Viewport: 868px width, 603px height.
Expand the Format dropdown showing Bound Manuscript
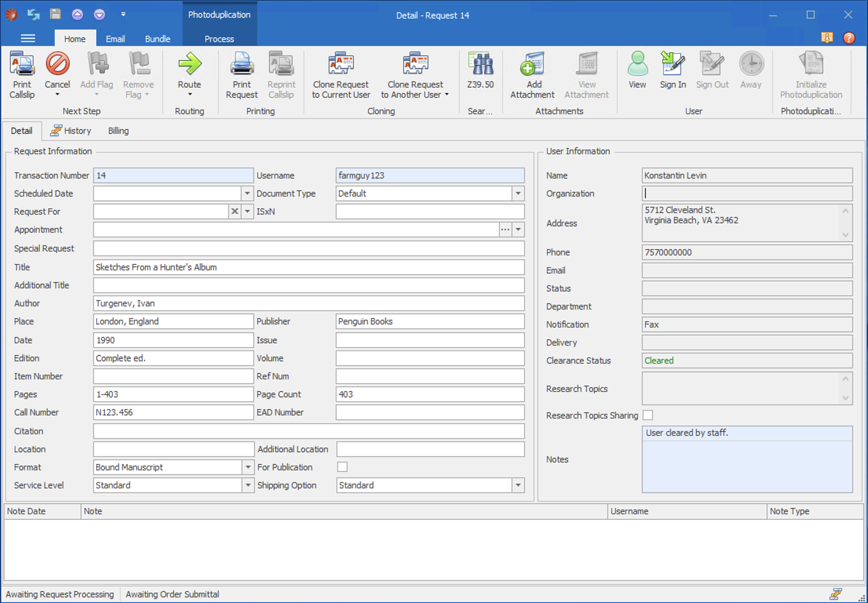pos(248,467)
